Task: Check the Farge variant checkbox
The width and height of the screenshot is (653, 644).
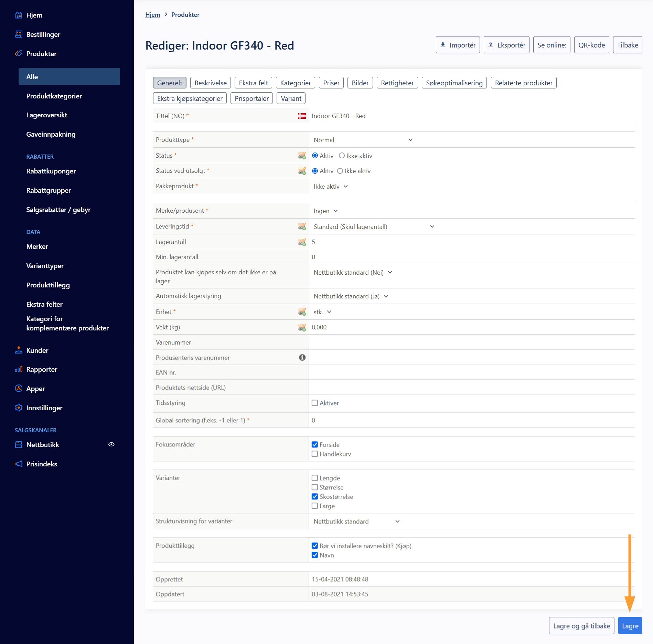Action: (x=314, y=506)
